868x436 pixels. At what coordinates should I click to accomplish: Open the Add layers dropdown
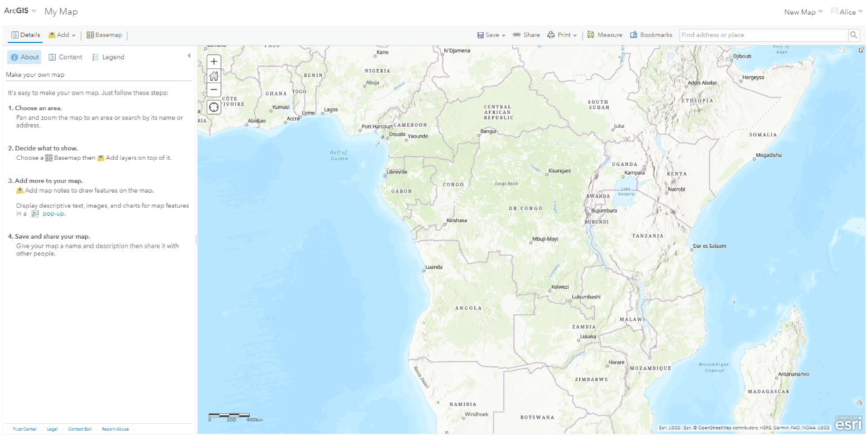(62, 35)
